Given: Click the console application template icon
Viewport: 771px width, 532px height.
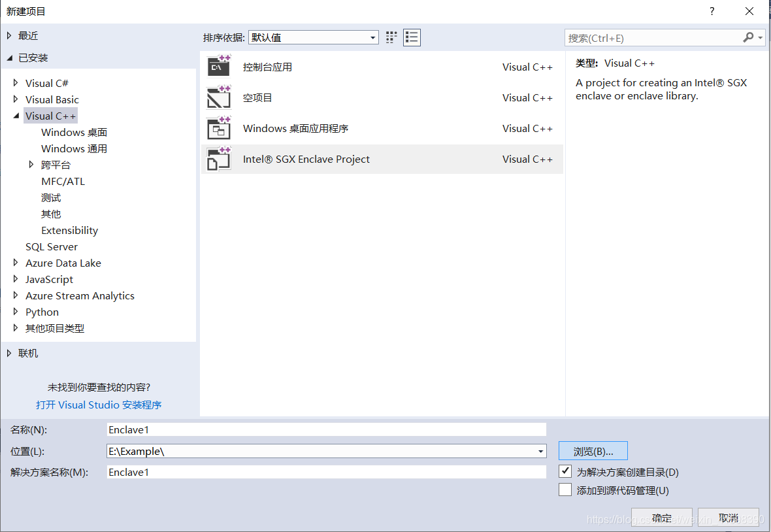Looking at the screenshot, I should coord(219,67).
